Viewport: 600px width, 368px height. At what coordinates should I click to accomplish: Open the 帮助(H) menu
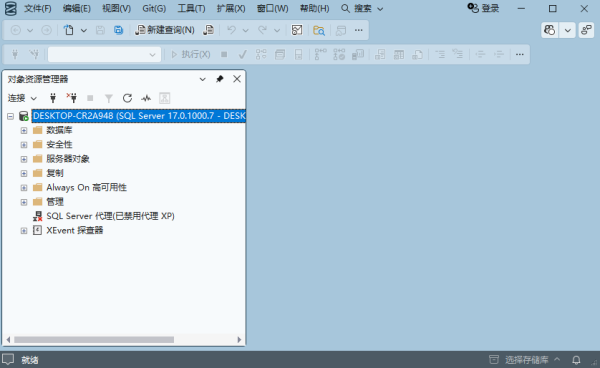tap(314, 8)
